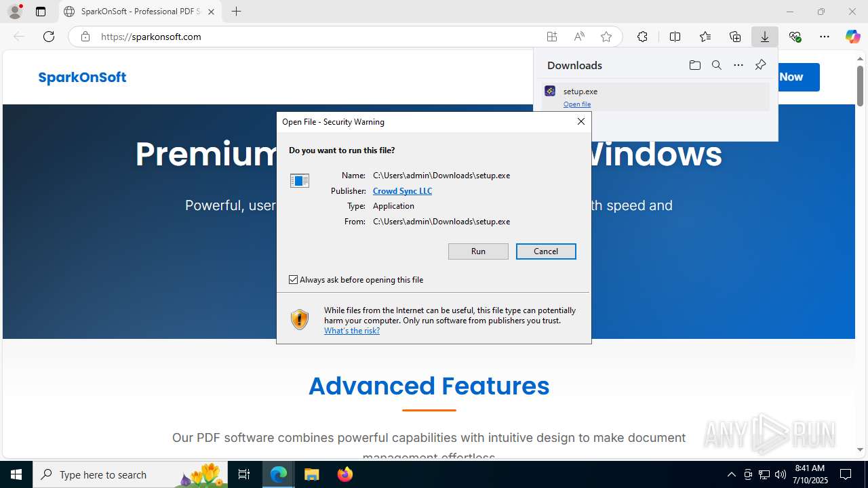Toggle the Downloads toolbar button
Viewport: 868px width, 488px height.
(765, 37)
